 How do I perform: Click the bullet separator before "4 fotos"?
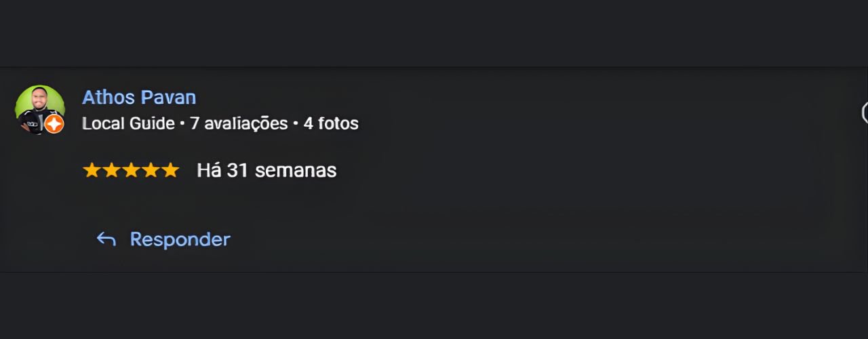296,124
